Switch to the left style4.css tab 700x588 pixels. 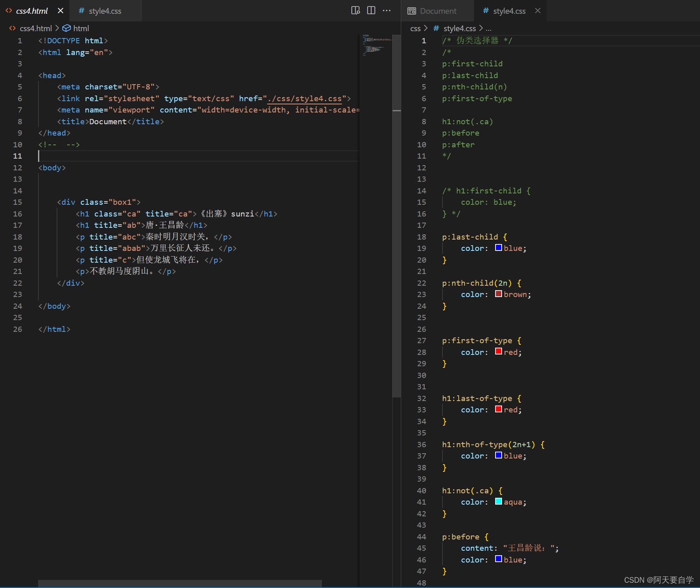105,11
